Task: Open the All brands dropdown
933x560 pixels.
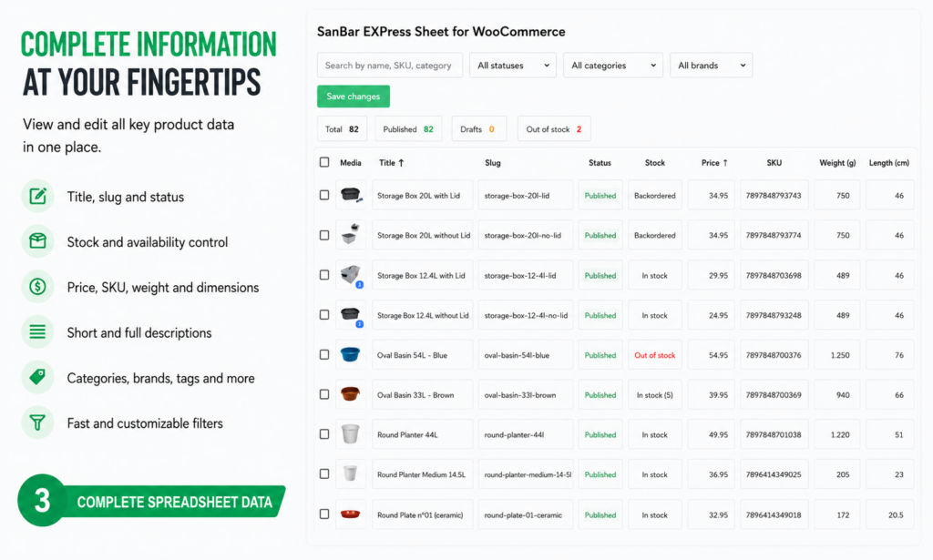Action: tap(711, 66)
